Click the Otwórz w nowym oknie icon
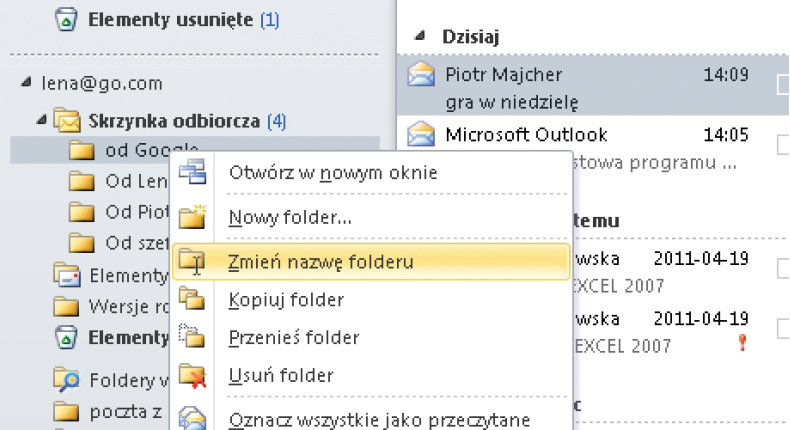This screenshot has width=790, height=430. click(x=191, y=172)
